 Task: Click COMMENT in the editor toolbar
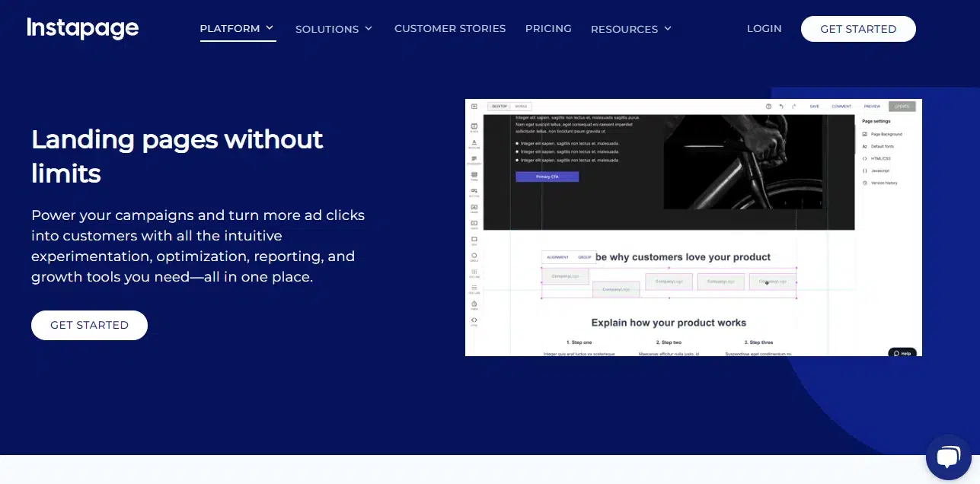tap(841, 107)
